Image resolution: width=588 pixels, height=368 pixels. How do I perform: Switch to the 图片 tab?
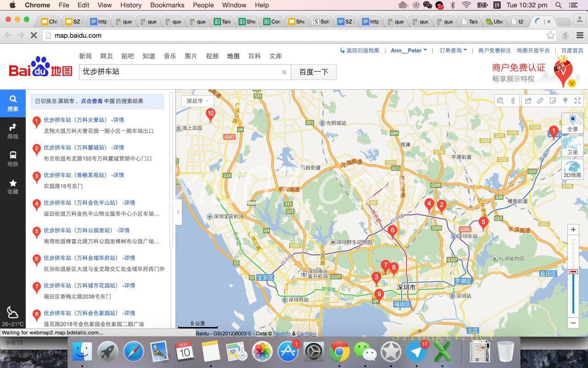191,56
